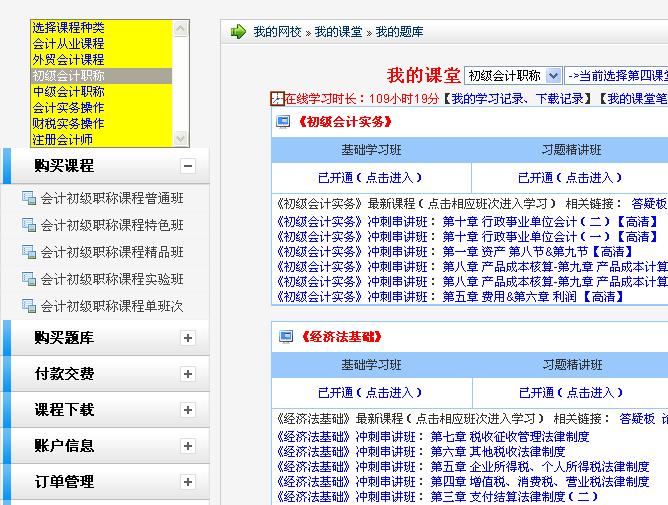Collapse the 购买课程 section
This screenshot has width=668, height=505.
click(187, 167)
